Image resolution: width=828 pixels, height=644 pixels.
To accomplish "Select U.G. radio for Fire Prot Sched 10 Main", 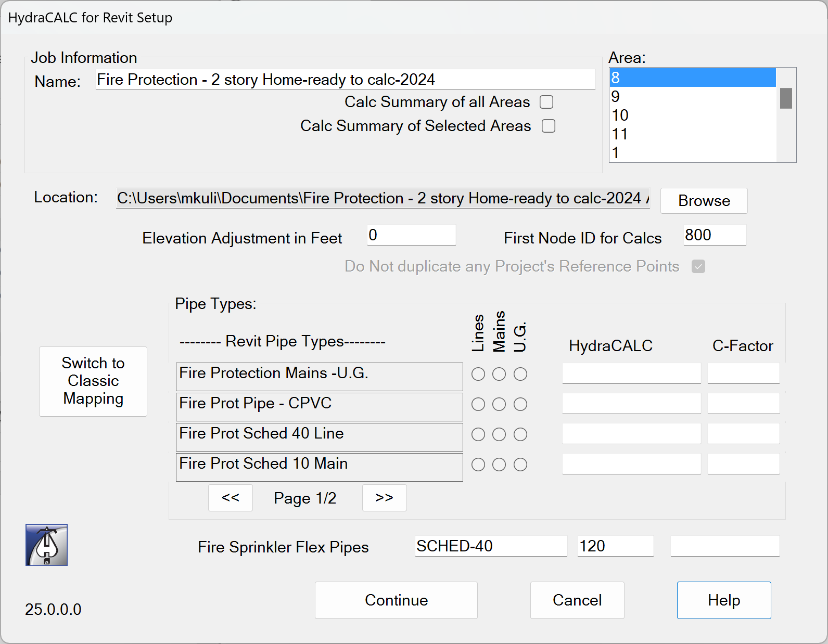I will coord(520,465).
